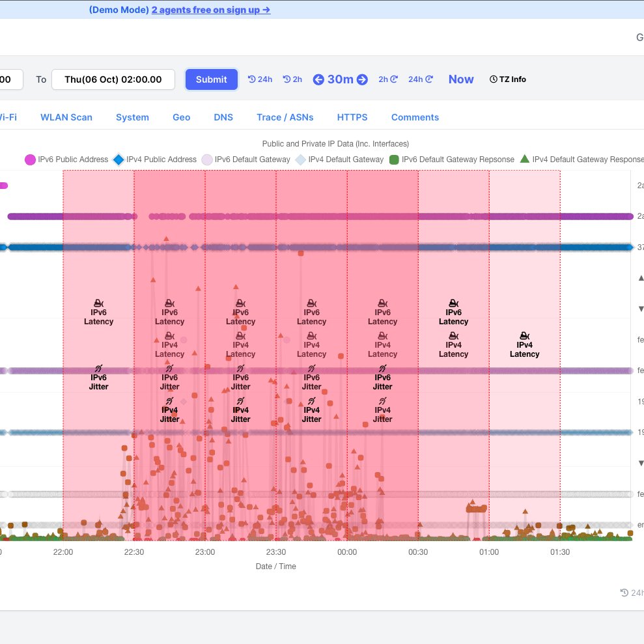Click the 30m forward arrow icon
The height and width of the screenshot is (644, 644).
click(362, 79)
